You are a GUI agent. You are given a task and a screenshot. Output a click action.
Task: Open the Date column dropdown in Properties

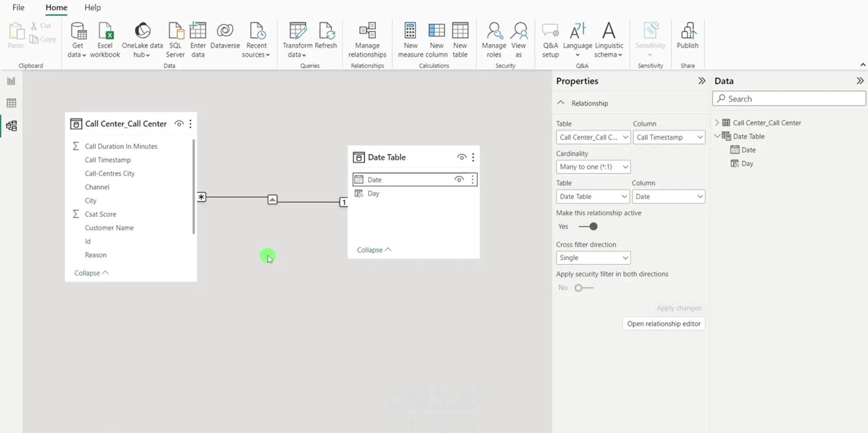pos(669,196)
